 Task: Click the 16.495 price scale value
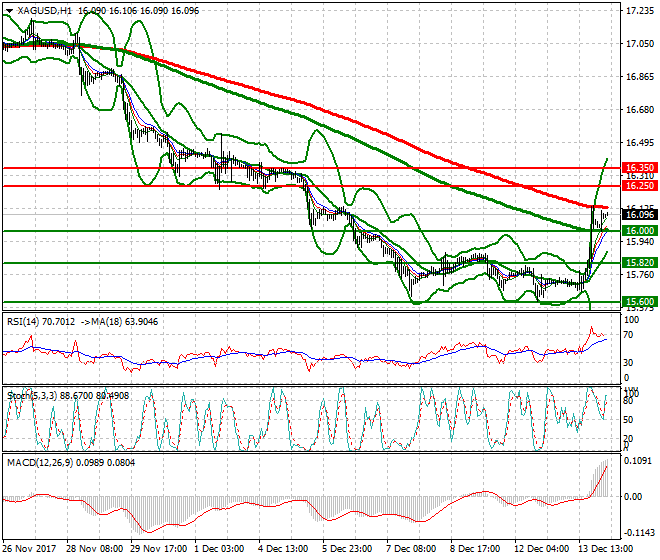pos(640,143)
